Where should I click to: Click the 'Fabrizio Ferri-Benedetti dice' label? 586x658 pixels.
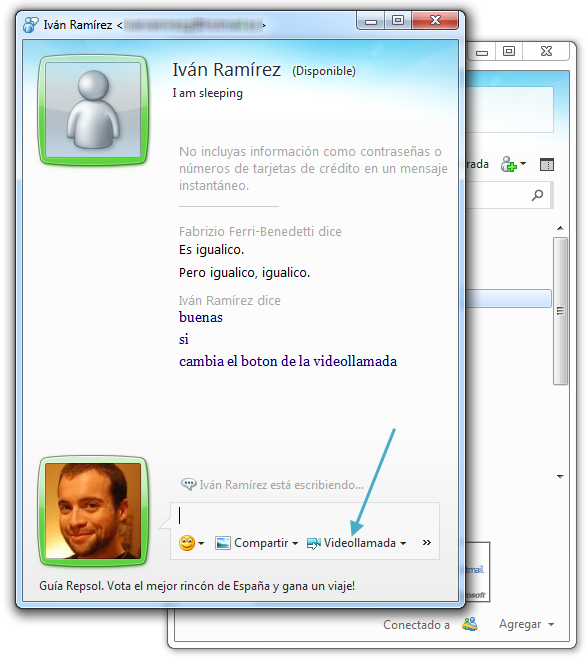[260, 231]
